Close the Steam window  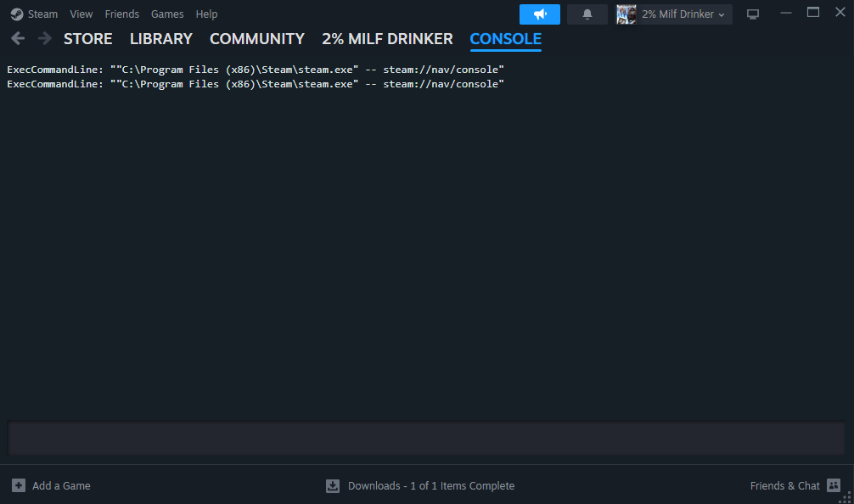coord(840,12)
